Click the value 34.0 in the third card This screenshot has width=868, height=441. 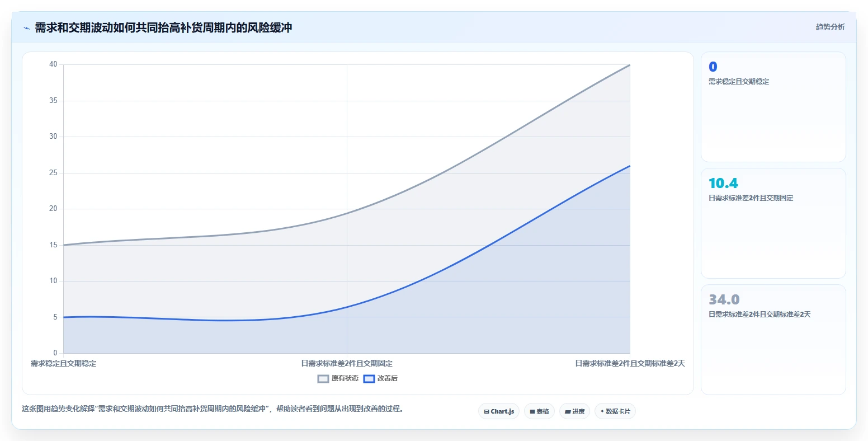pos(724,299)
